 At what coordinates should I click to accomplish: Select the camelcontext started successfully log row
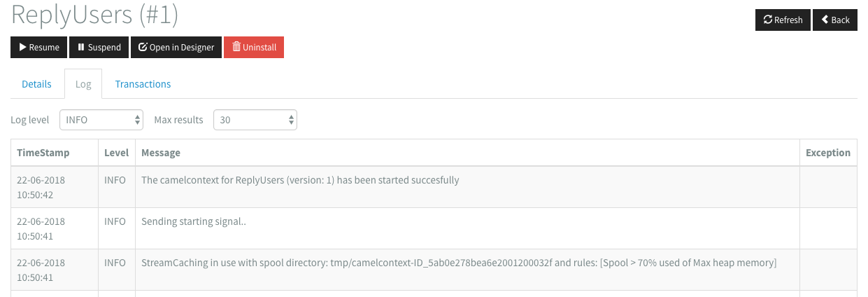click(300, 180)
